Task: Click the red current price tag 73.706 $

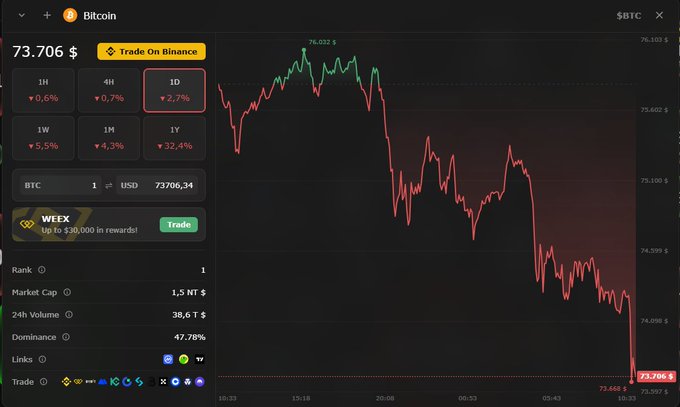Action: pyautogui.click(x=656, y=376)
